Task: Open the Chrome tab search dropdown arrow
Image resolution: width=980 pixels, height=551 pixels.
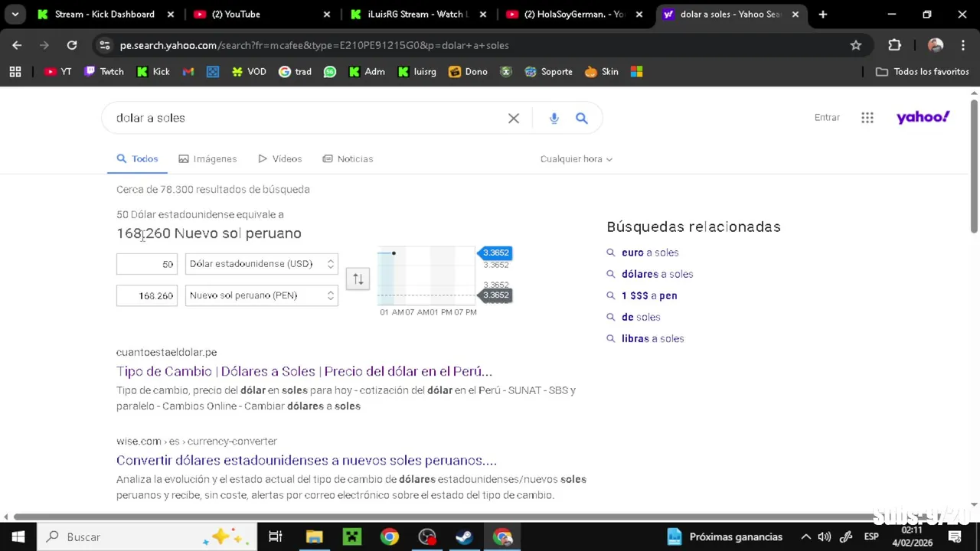Action: coord(15,14)
